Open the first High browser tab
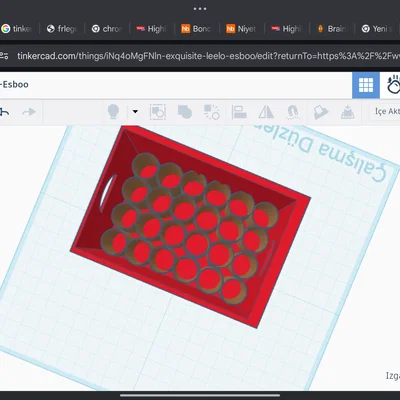400x400 pixels. tap(152, 29)
